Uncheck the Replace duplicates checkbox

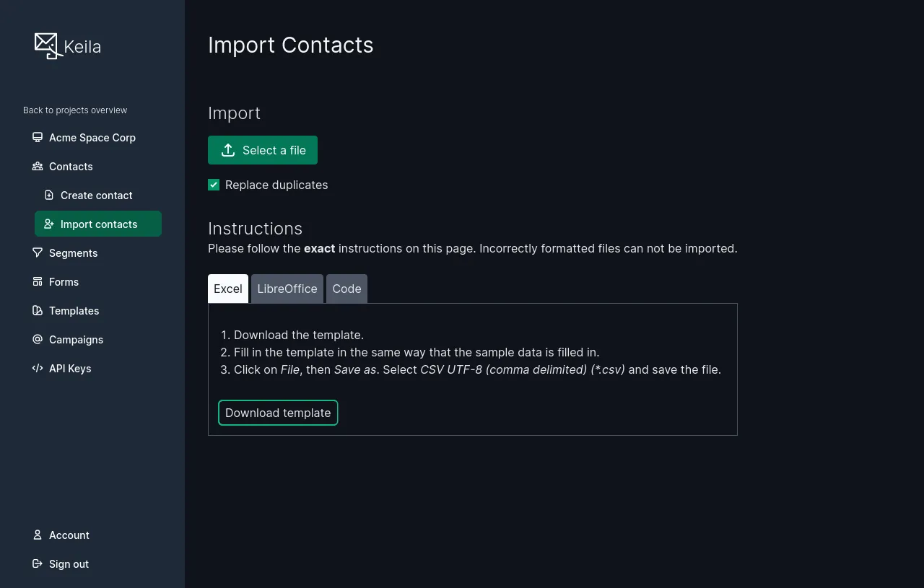pyautogui.click(x=214, y=185)
